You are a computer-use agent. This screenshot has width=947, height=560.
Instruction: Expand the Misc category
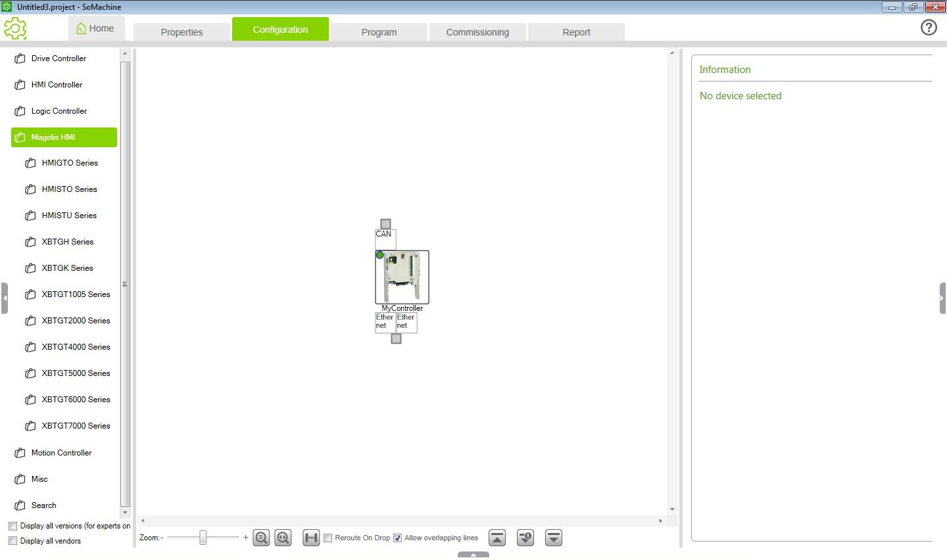click(64, 479)
